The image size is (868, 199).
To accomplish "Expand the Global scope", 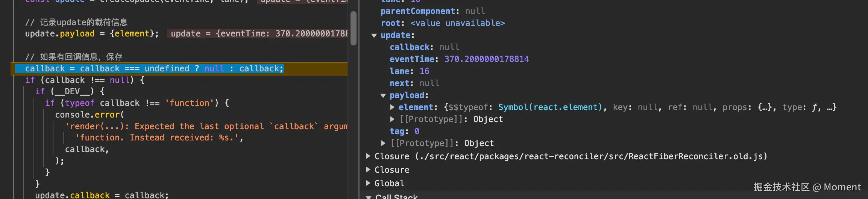I will (x=369, y=183).
